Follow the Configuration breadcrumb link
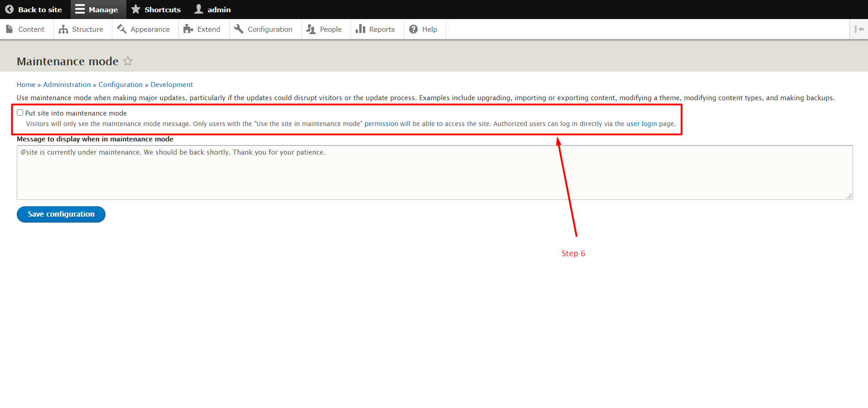Screen dimensions: 868x408 click(121, 85)
